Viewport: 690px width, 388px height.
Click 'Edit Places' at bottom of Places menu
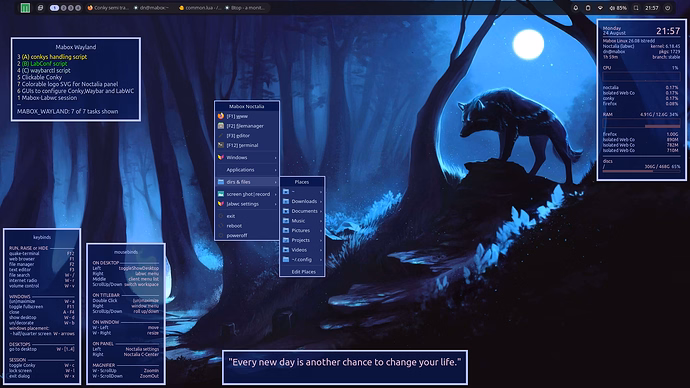pos(303,272)
